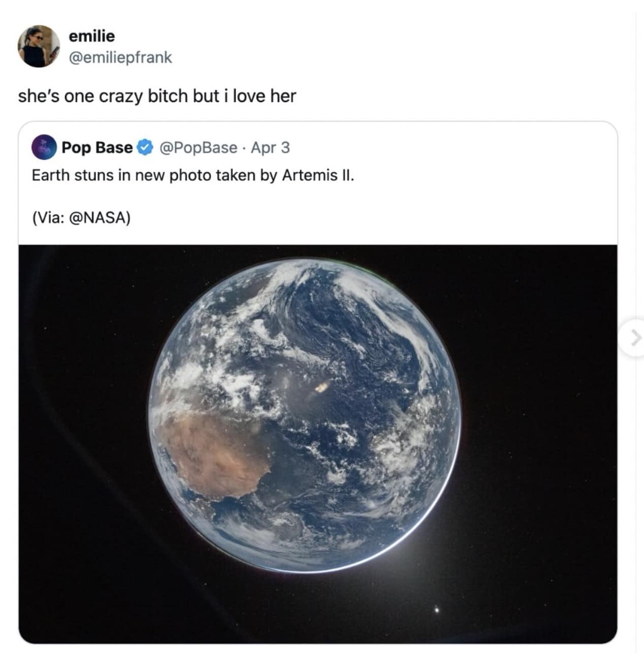644x666 pixels.
Task: Click the orange sun glint on the ocean
Action: 321,388
